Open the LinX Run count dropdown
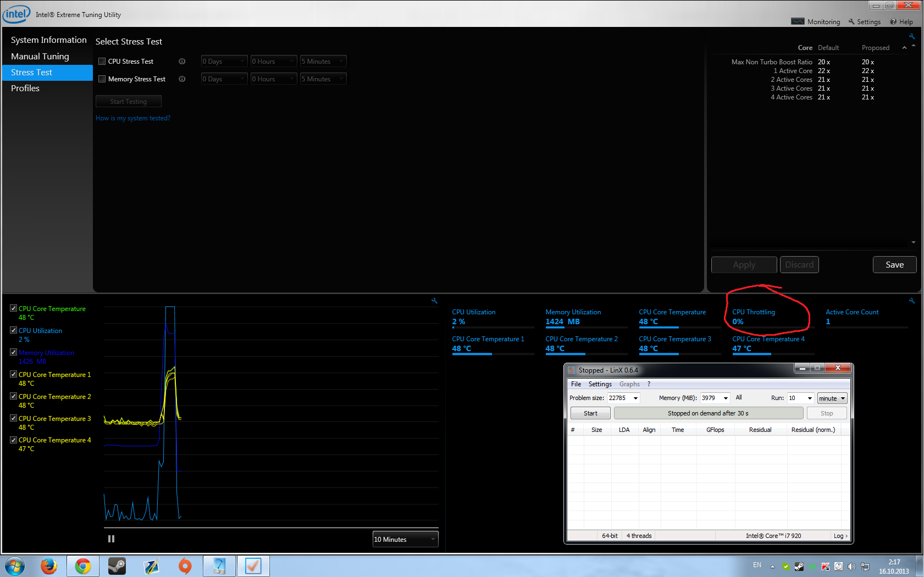This screenshot has height=577, width=924. (x=801, y=398)
